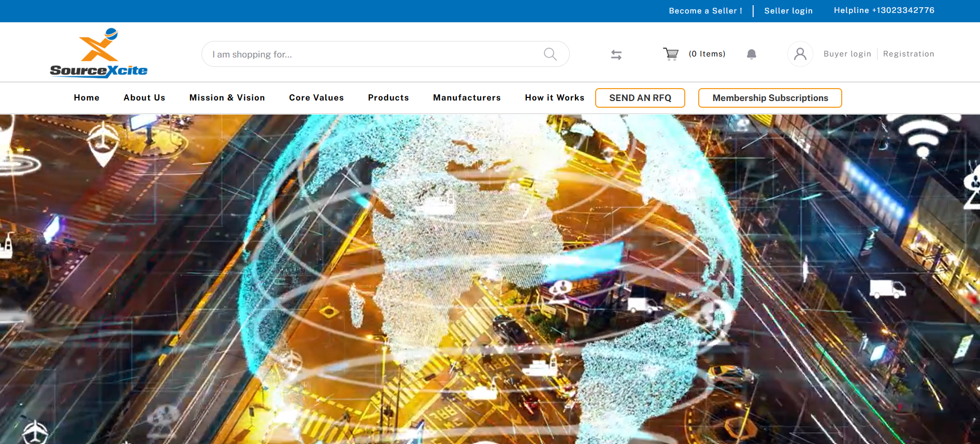Image resolution: width=980 pixels, height=444 pixels.
Task: Open the How it Works menu item
Action: [x=555, y=97]
